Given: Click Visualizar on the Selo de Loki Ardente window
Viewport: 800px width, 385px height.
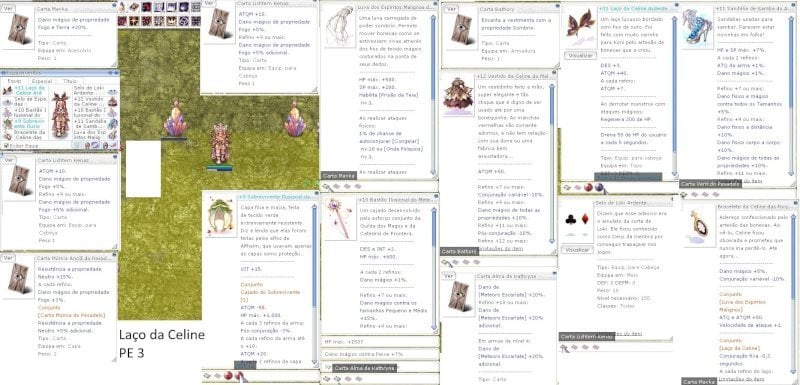Looking at the screenshot, I should click(x=577, y=250).
